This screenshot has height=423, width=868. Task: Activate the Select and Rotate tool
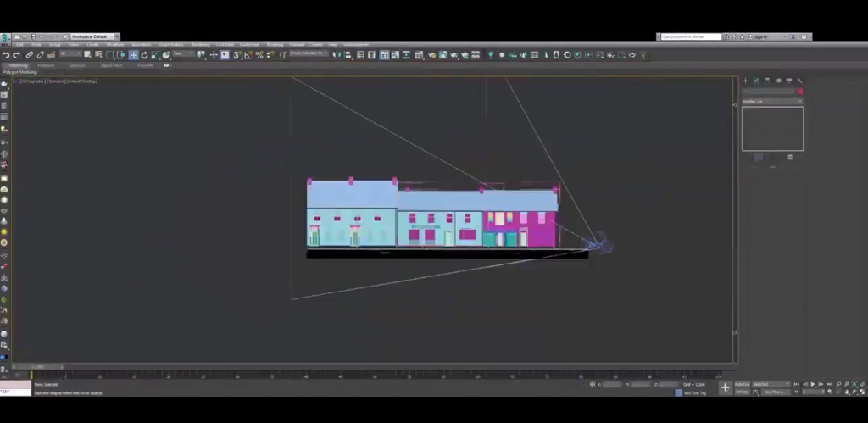point(144,55)
